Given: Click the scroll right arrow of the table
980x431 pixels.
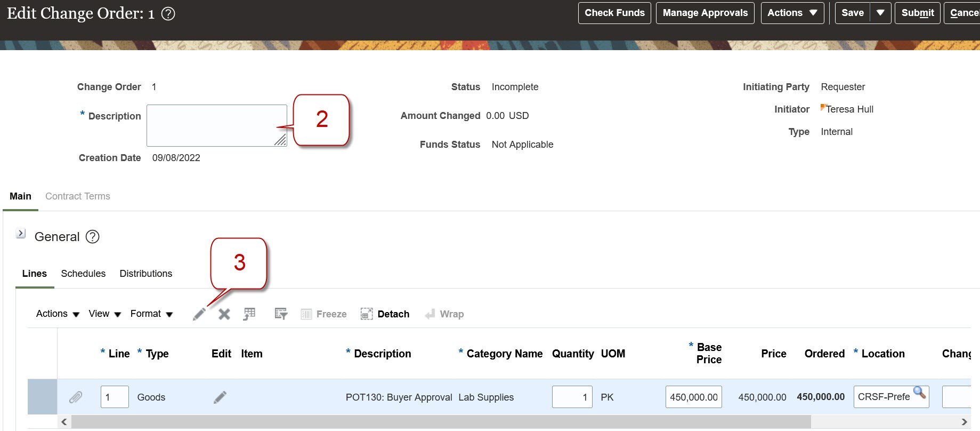Looking at the screenshot, I should click(x=964, y=422).
